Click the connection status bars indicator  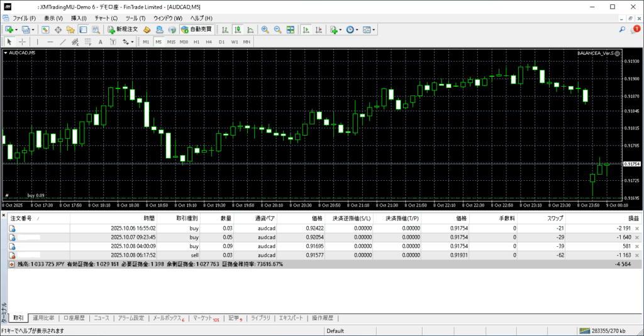(585, 331)
